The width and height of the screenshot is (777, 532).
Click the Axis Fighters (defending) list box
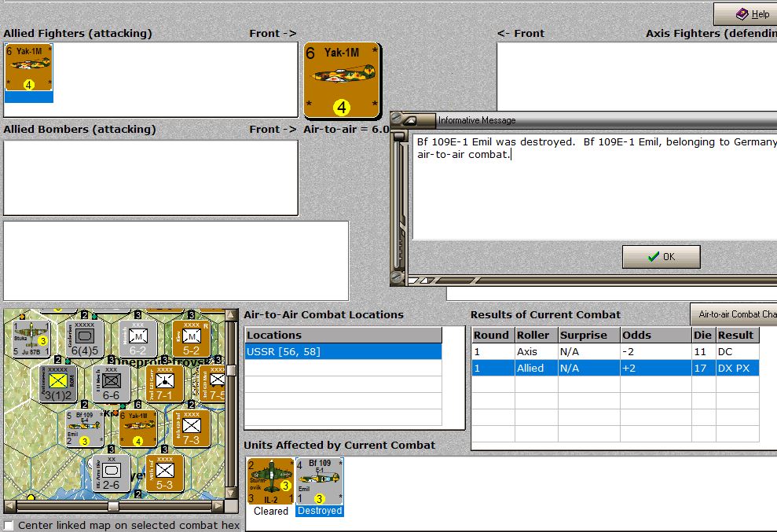point(637,77)
